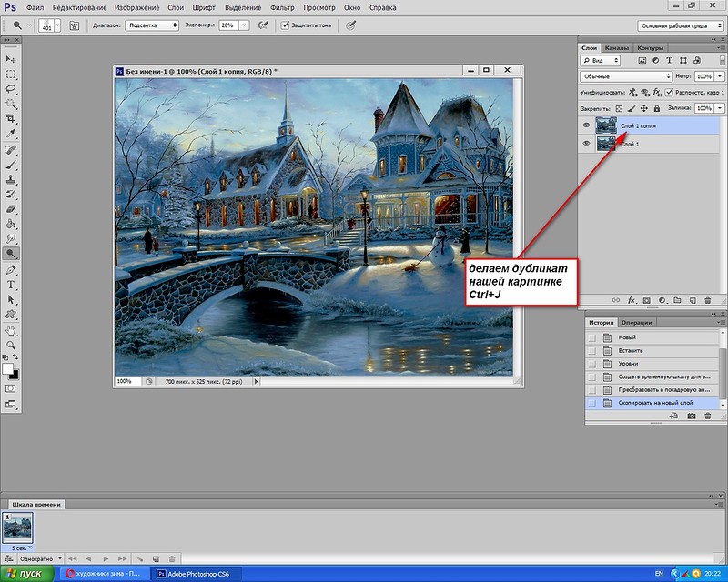Duplicate selected frame in timeline

pos(156,558)
